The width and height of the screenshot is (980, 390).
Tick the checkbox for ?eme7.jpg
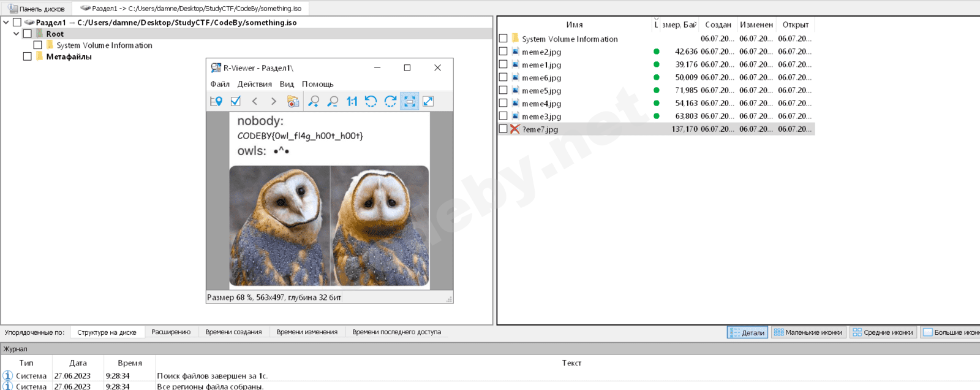coord(503,129)
